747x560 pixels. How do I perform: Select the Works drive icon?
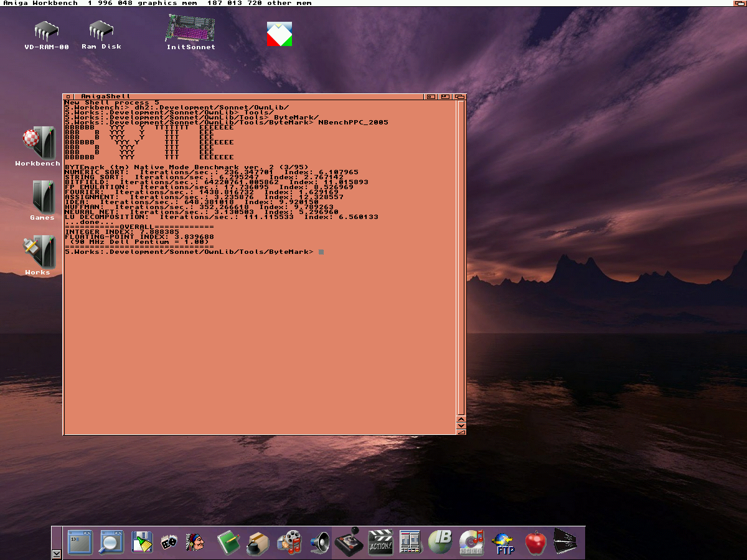click(38, 255)
